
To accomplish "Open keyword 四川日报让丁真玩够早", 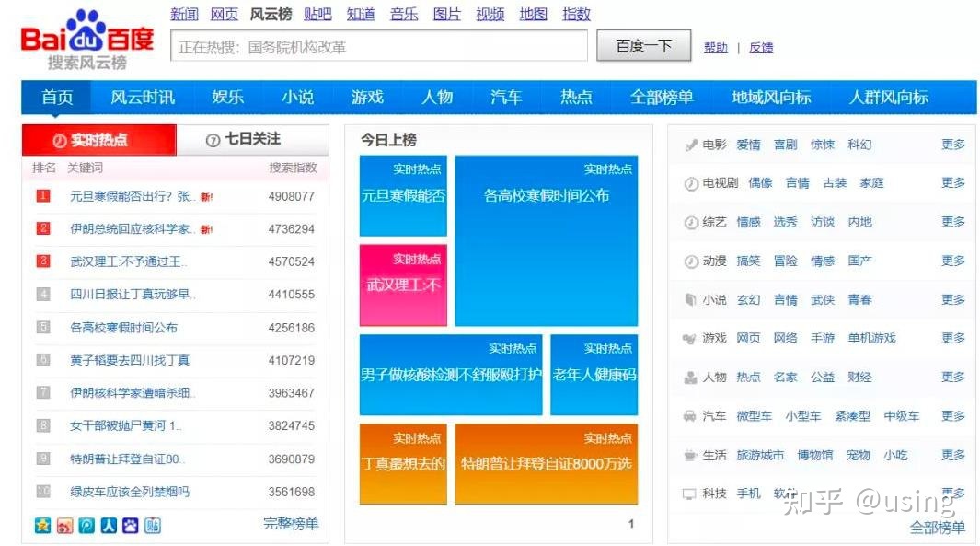I will (133, 295).
